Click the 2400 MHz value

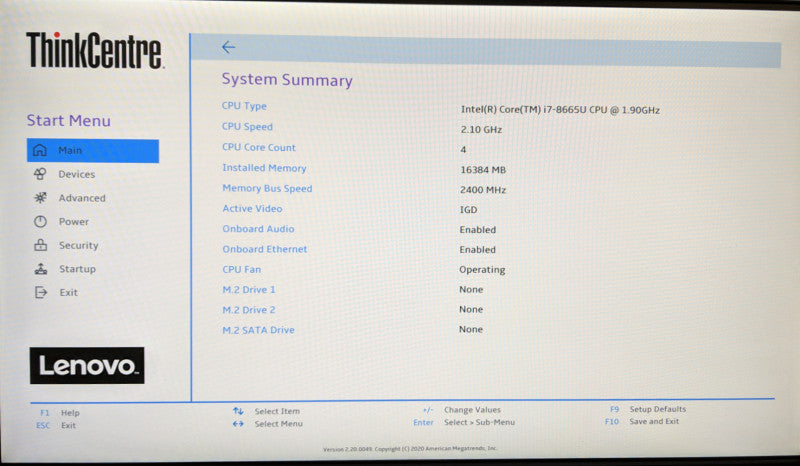pyautogui.click(x=483, y=190)
